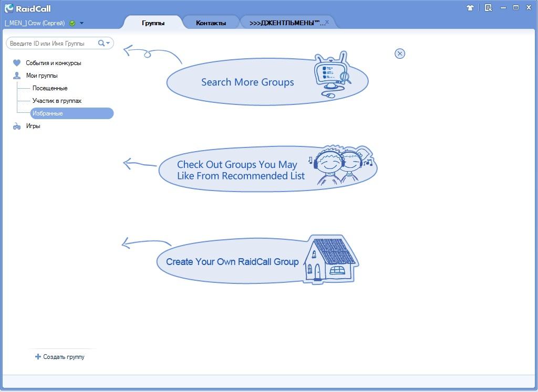Image resolution: width=538 pixels, height=392 pixels.
Task: Click the house illustration
Action: coord(331,259)
